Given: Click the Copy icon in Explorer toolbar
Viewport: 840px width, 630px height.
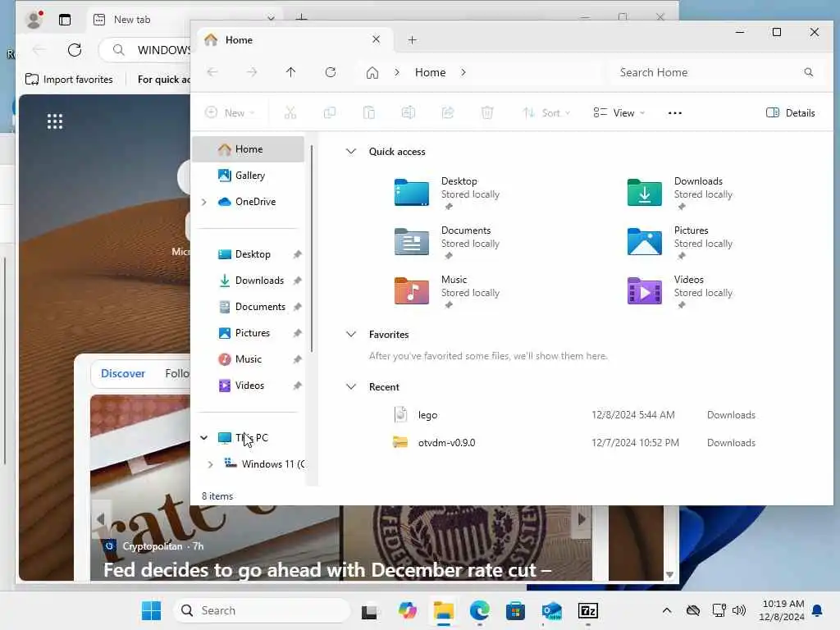Looking at the screenshot, I should pos(330,112).
